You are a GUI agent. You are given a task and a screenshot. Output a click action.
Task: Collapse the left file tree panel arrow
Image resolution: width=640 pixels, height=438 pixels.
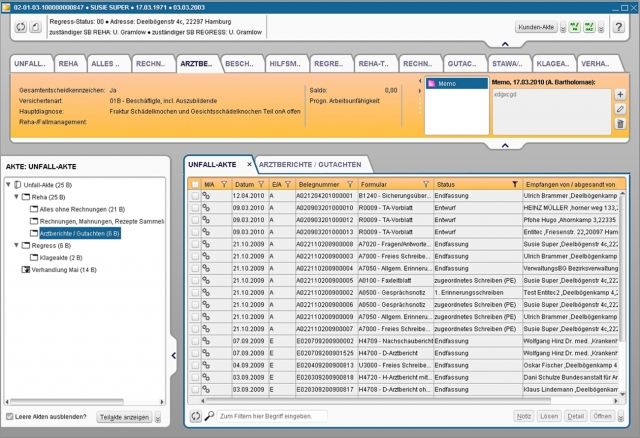click(173, 356)
